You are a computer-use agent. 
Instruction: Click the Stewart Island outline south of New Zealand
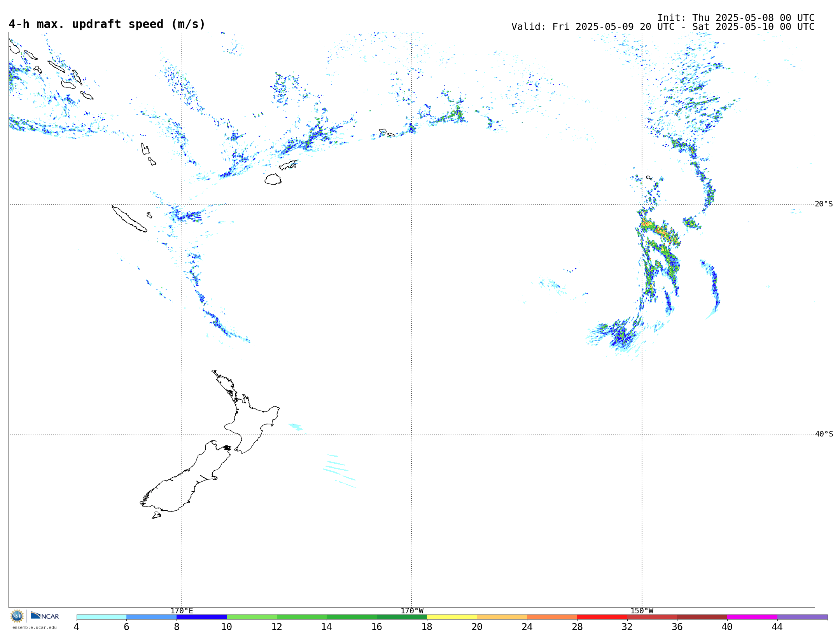(156, 515)
